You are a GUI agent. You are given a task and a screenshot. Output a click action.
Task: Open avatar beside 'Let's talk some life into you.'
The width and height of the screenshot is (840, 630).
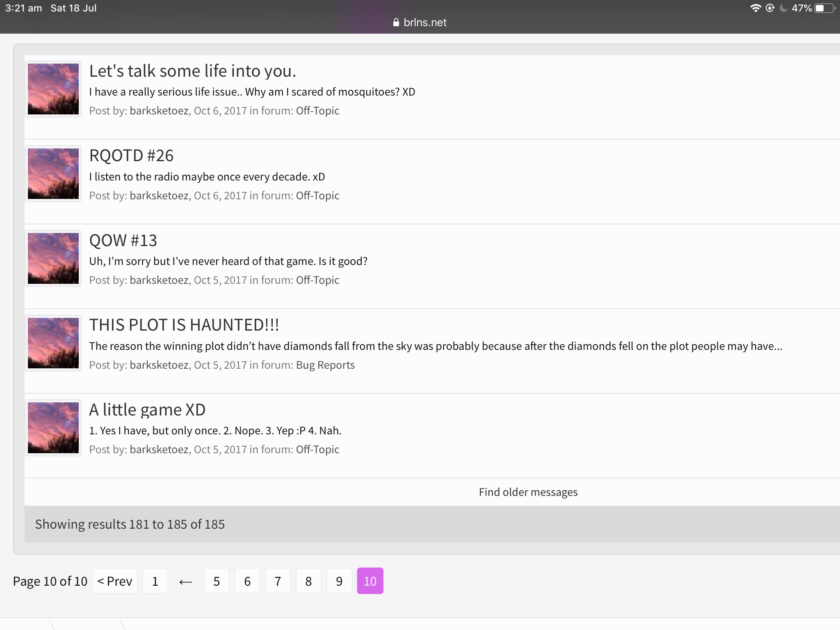(x=53, y=89)
